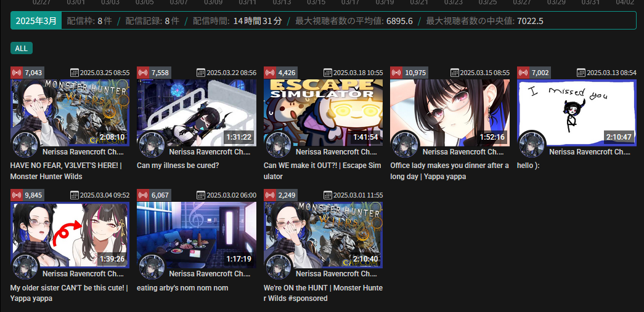Image resolution: width=644 pixels, height=312 pixels.
Task: Open eating arby's stream thumbnail
Action: 197,235
